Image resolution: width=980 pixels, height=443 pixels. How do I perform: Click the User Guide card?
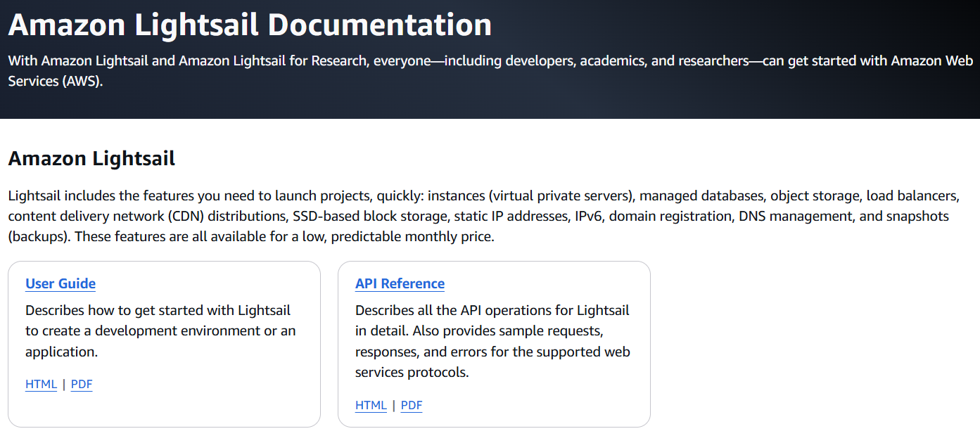click(164, 344)
